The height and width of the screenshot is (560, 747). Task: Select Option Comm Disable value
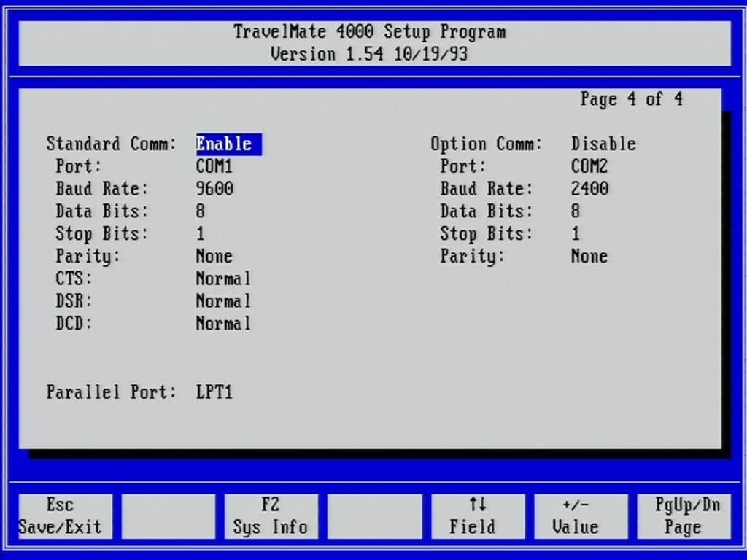click(603, 144)
